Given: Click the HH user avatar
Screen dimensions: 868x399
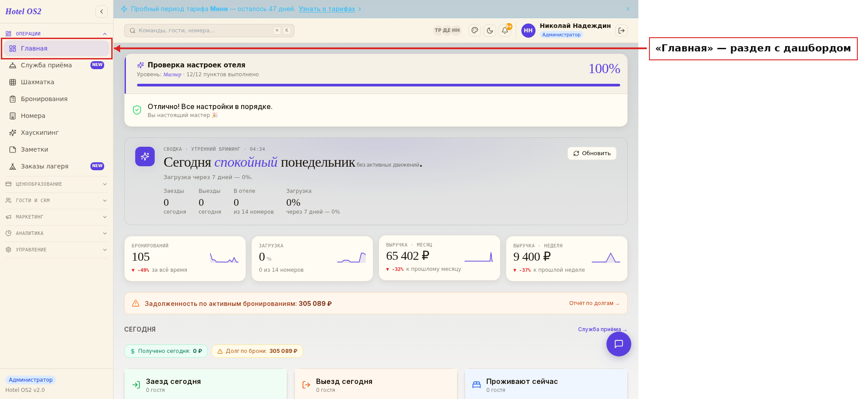Looking at the screenshot, I should click(x=528, y=31).
